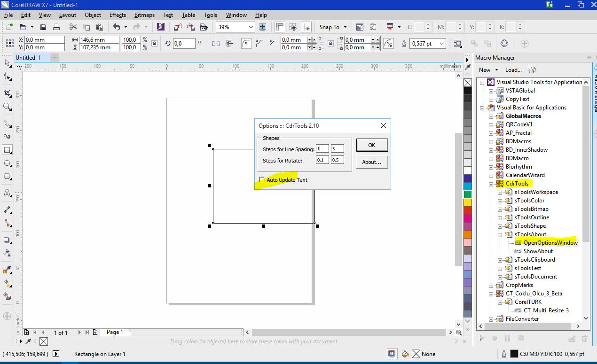
Task: Select the Text tool
Action: click(x=7, y=193)
